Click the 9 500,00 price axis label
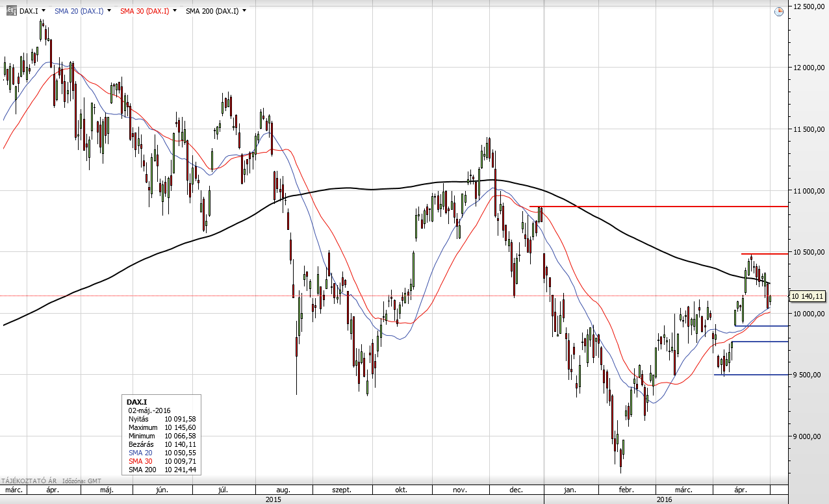 point(808,375)
